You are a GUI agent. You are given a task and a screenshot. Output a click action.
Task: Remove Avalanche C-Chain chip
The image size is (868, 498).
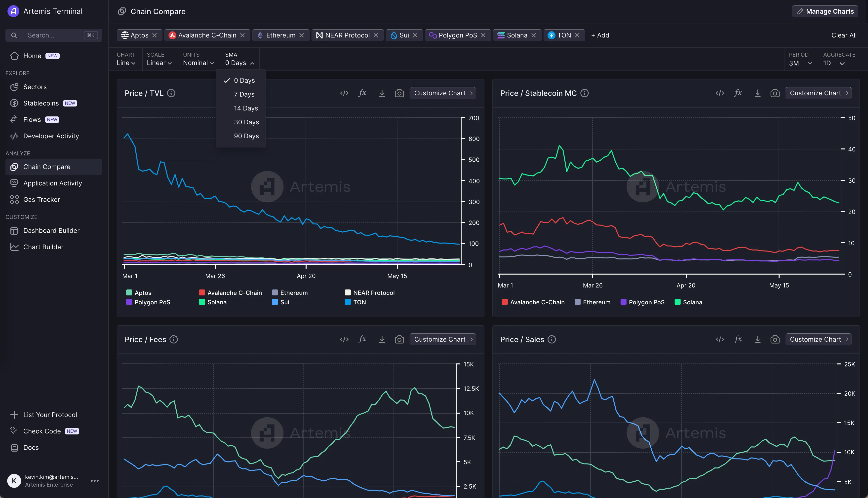tap(242, 35)
